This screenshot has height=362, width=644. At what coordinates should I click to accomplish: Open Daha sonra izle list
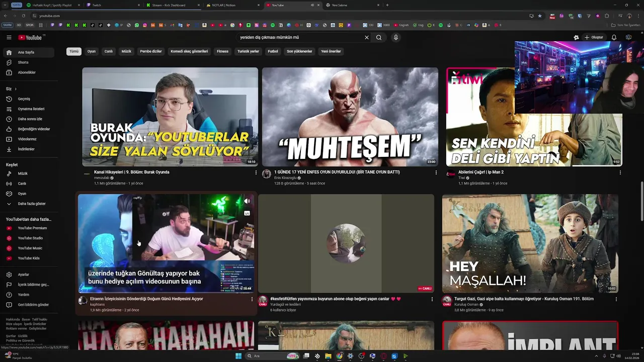(x=29, y=119)
